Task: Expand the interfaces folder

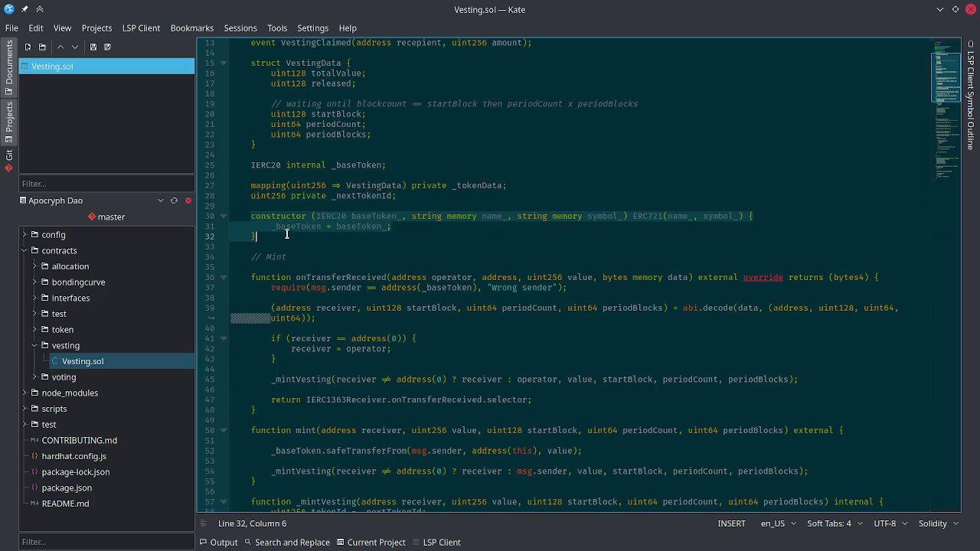Action: tap(34, 298)
